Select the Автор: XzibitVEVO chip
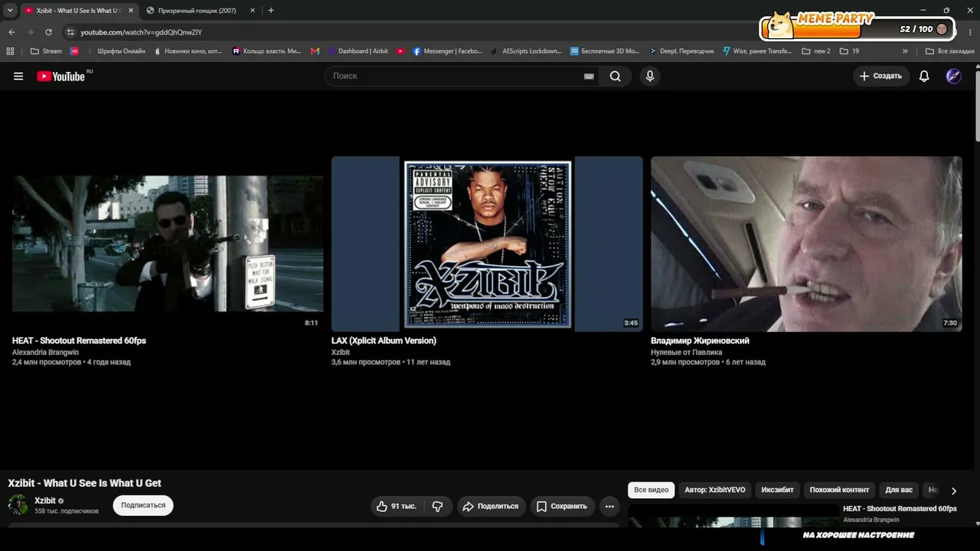980x551 pixels. (715, 490)
